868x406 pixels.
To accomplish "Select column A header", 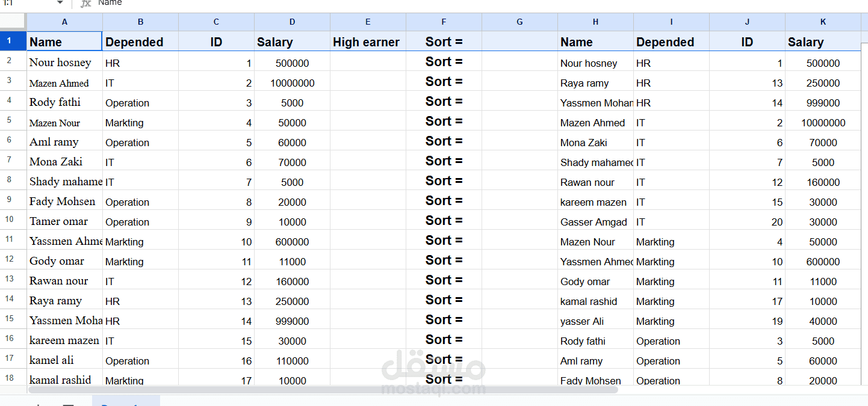I will [64, 22].
